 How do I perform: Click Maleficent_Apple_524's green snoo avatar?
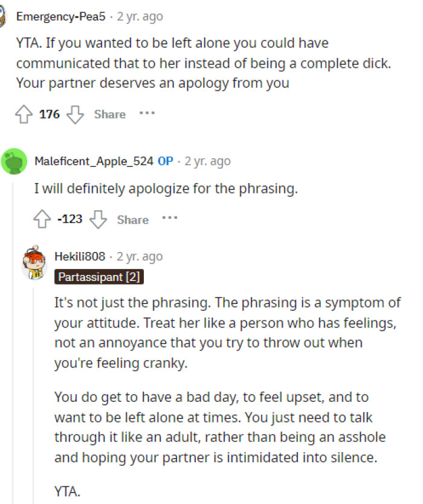pos(15,161)
